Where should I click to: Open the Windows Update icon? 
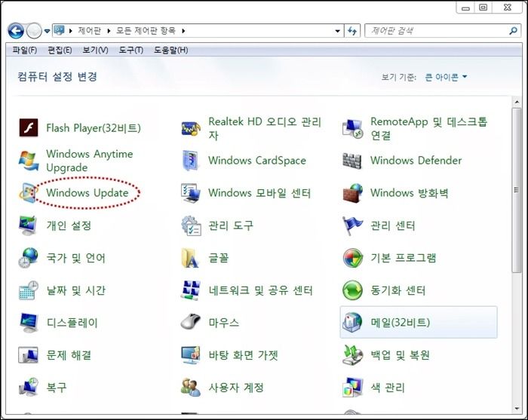click(x=28, y=193)
